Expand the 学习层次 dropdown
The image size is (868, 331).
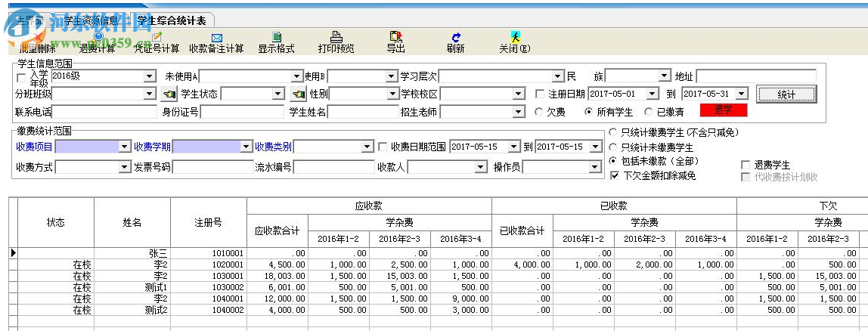tap(557, 76)
